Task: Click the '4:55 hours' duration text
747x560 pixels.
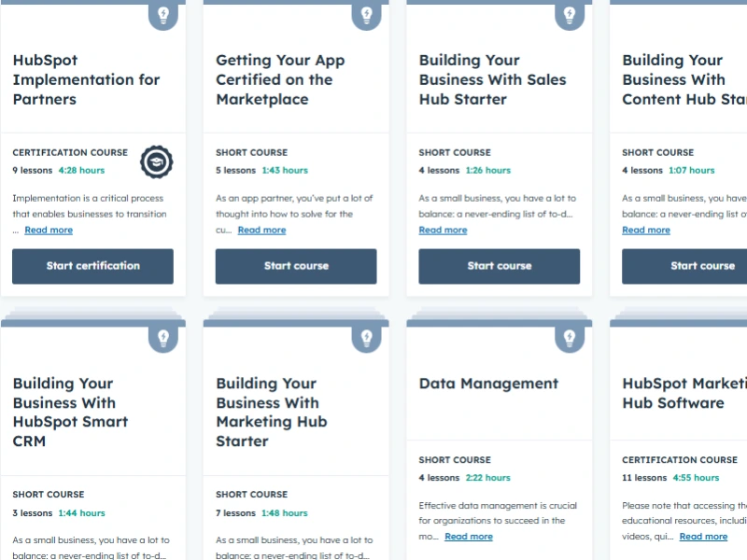Action: tap(696, 478)
